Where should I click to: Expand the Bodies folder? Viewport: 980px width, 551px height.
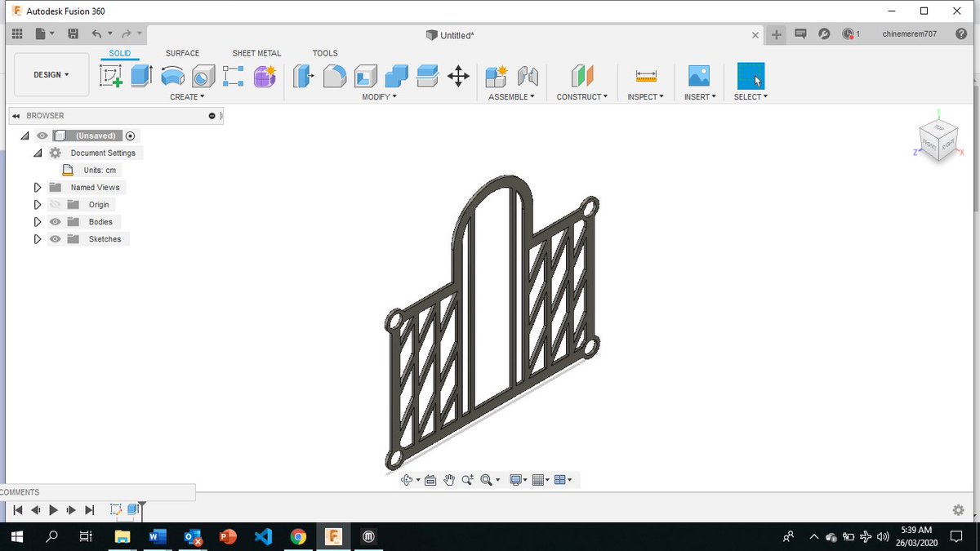38,221
